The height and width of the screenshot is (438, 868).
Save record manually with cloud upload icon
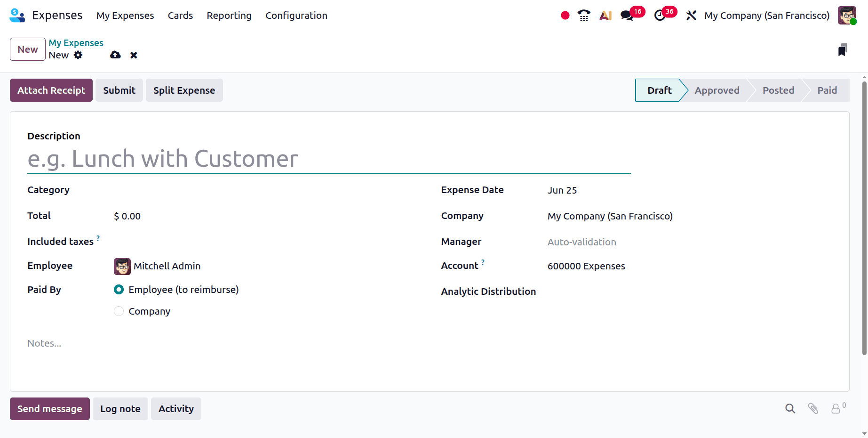(x=115, y=55)
